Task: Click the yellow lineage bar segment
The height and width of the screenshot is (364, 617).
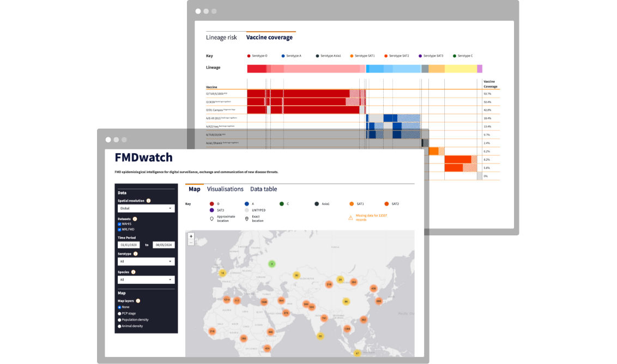Action: 461,69
